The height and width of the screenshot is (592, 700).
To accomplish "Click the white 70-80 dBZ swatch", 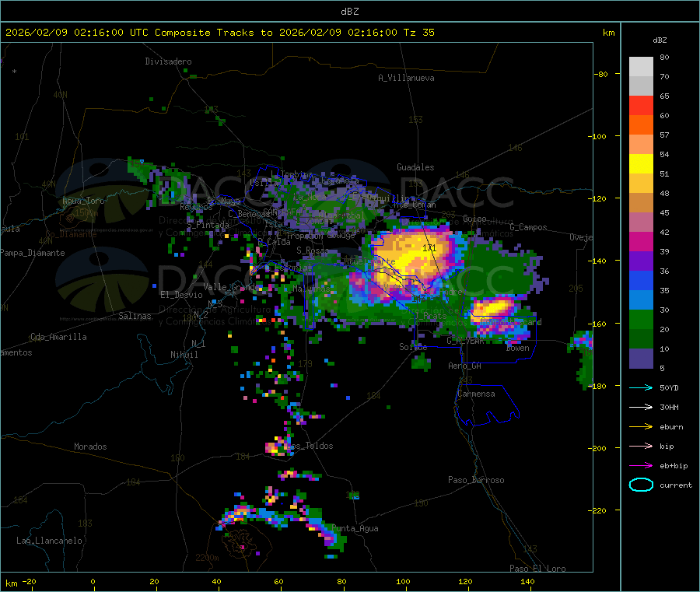I will pyautogui.click(x=641, y=67).
